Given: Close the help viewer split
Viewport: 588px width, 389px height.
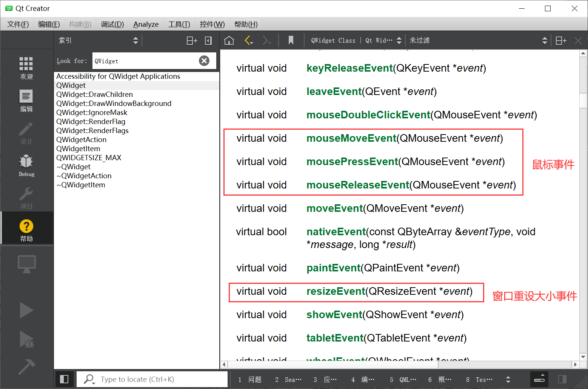Looking at the screenshot, I should (x=578, y=40).
